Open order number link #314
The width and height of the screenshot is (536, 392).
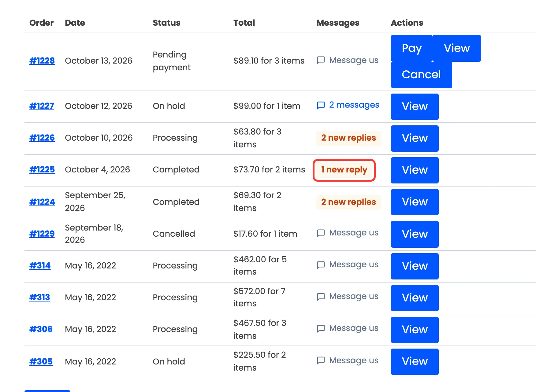coord(40,265)
